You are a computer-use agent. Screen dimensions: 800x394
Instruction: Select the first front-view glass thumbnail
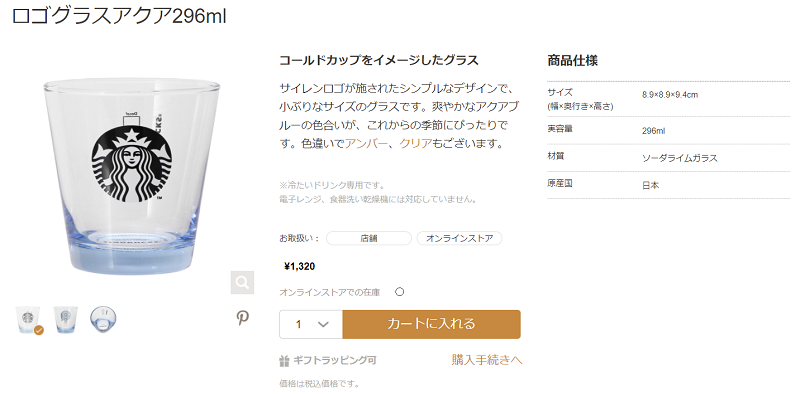[28, 319]
